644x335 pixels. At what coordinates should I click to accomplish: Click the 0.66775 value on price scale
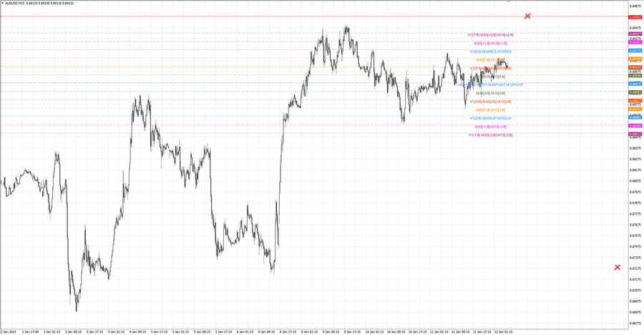[635, 323]
